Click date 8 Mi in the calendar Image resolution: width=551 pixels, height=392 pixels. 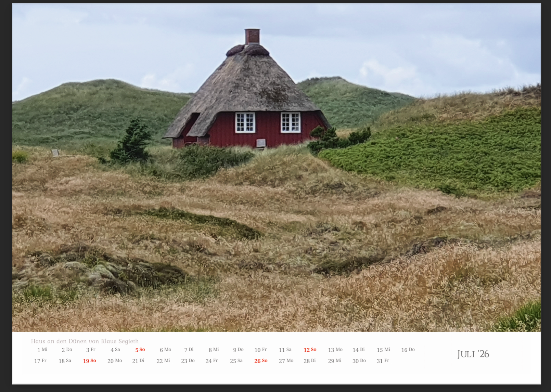click(214, 350)
